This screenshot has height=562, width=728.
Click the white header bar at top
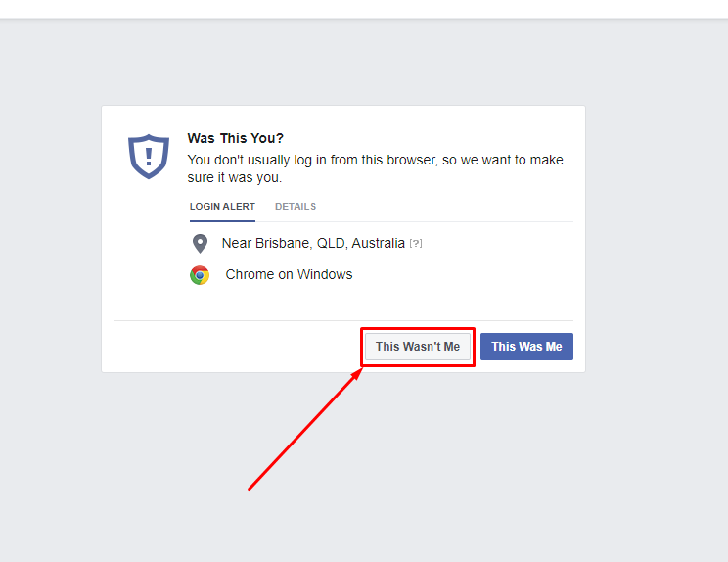(x=364, y=8)
